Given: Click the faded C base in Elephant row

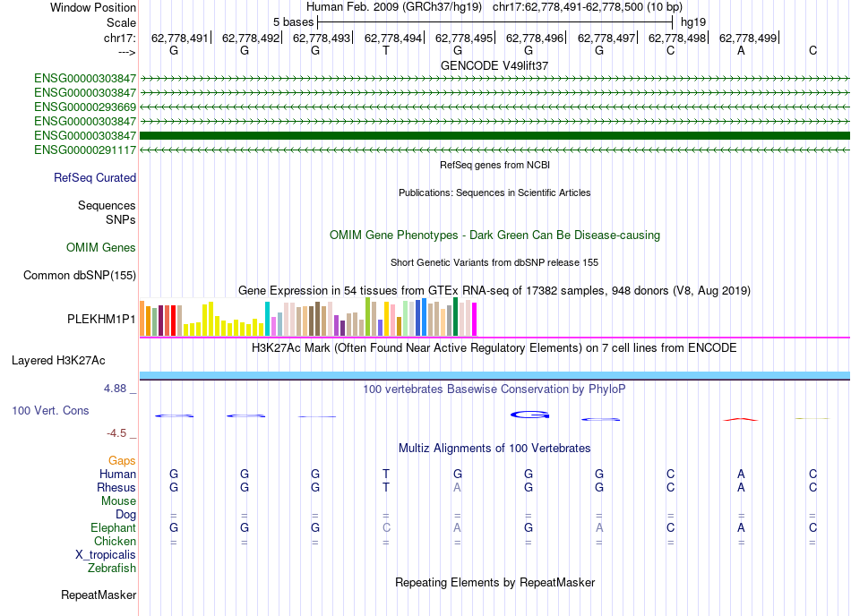Looking at the screenshot, I should (386, 527).
